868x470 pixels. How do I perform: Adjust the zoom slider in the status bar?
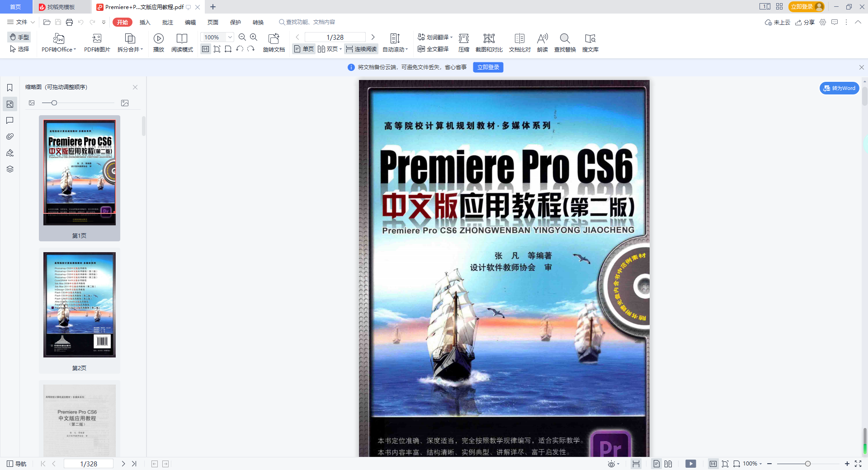coord(808,464)
